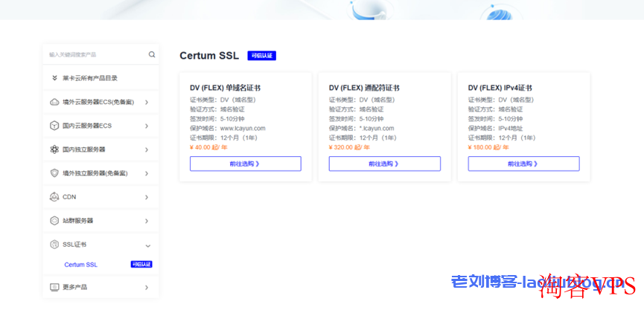The height and width of the screenshot is (310, 644).
Task: Click the monitor icon beside 更多产品
Action: point(54,287)
